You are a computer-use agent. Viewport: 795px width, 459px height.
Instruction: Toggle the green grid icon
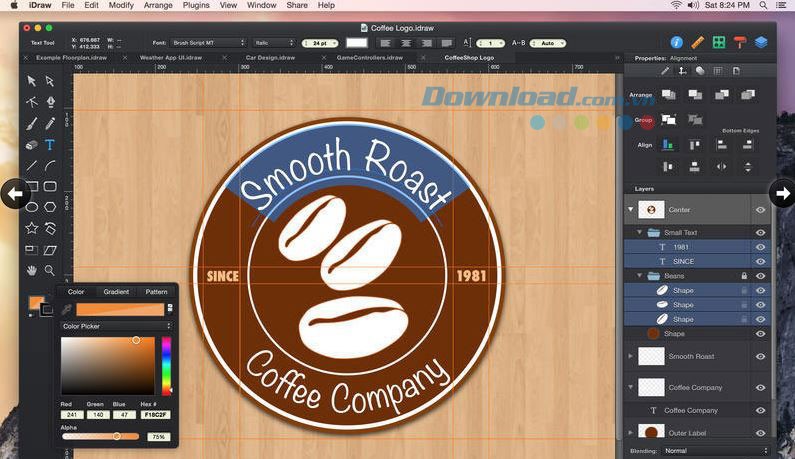click(719, 43)
